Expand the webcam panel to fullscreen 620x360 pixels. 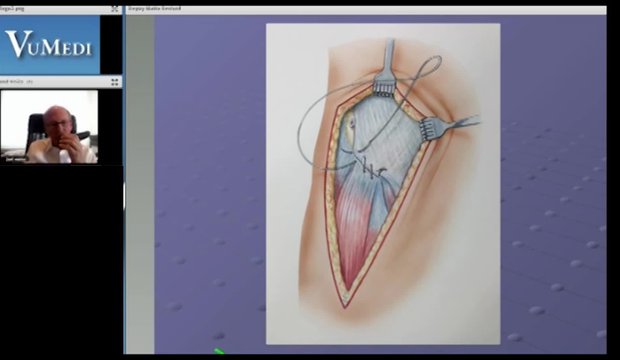pyautogui.click(x=115, y=82)
